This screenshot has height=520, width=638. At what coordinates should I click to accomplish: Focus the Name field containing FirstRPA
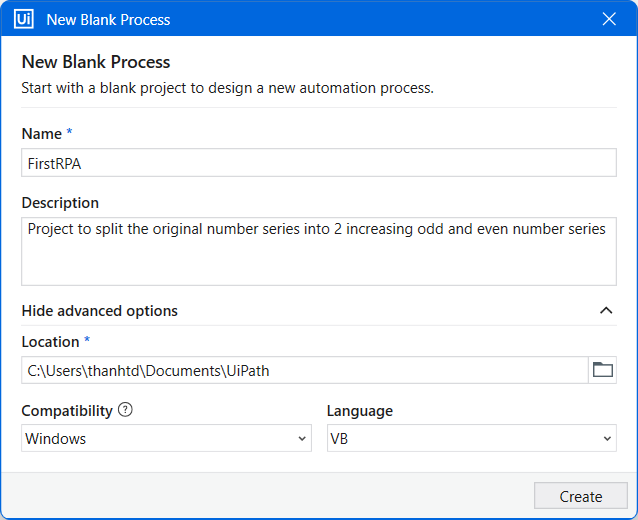(x=319, y=163)
